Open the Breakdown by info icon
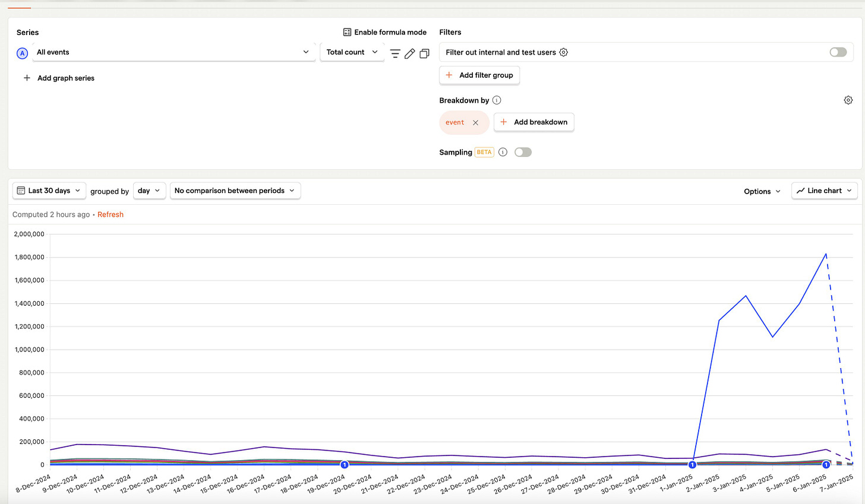 [497, 100]
